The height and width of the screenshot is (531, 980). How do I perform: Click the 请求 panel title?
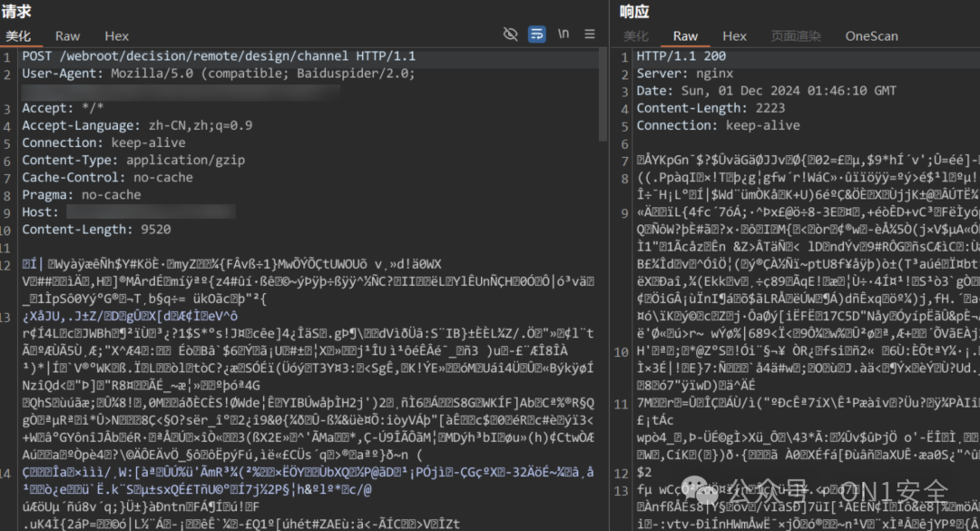coord(16,11)
